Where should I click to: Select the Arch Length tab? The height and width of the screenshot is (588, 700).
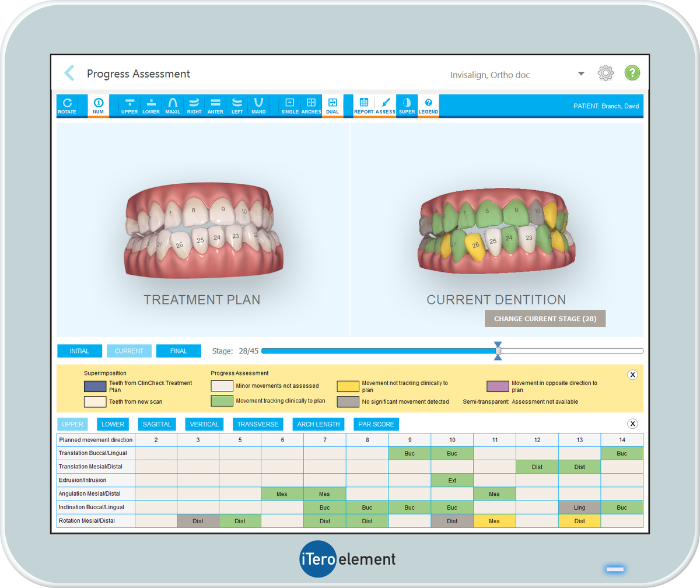318,424
